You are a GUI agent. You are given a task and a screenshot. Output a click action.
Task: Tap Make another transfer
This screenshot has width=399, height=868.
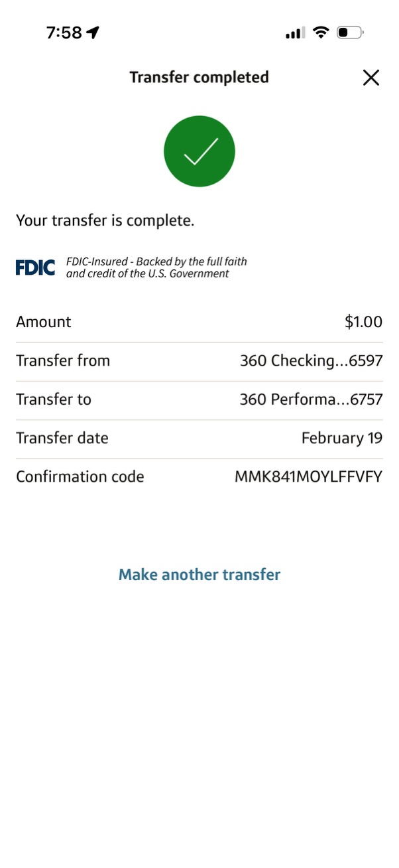tap(199, 574)
